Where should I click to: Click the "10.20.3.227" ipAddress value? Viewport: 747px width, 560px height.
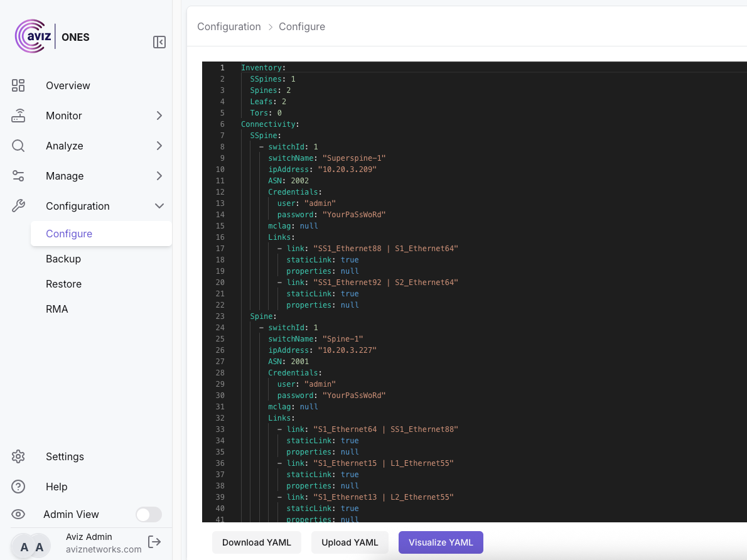(x=347, y=350)
